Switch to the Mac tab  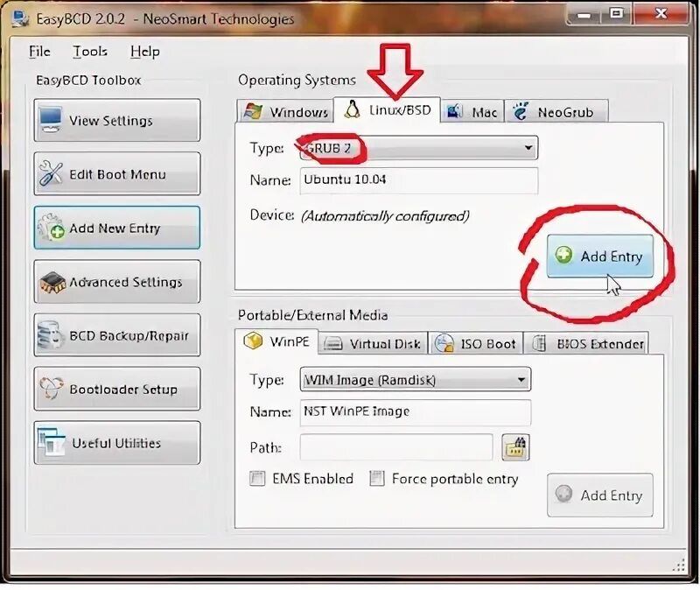coord(472,111)
